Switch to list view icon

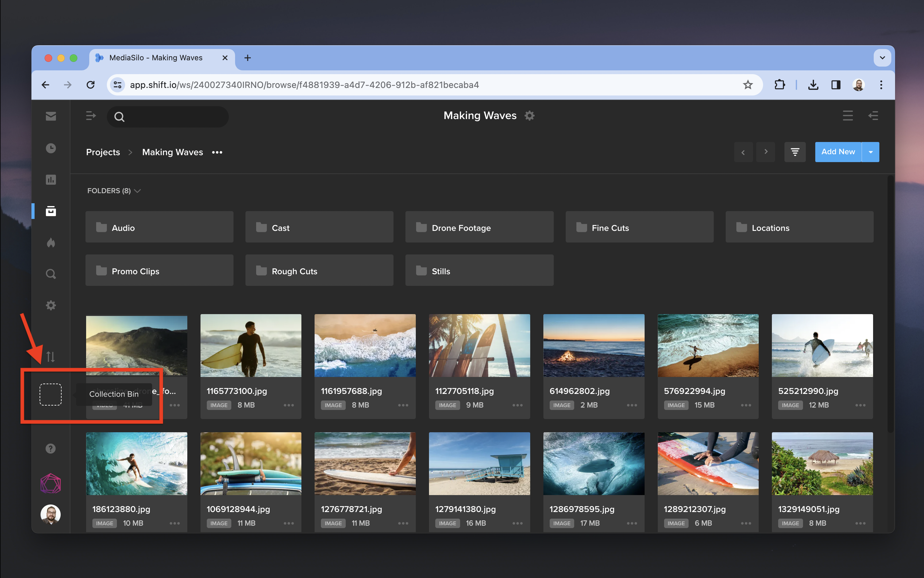pos(848,116)
